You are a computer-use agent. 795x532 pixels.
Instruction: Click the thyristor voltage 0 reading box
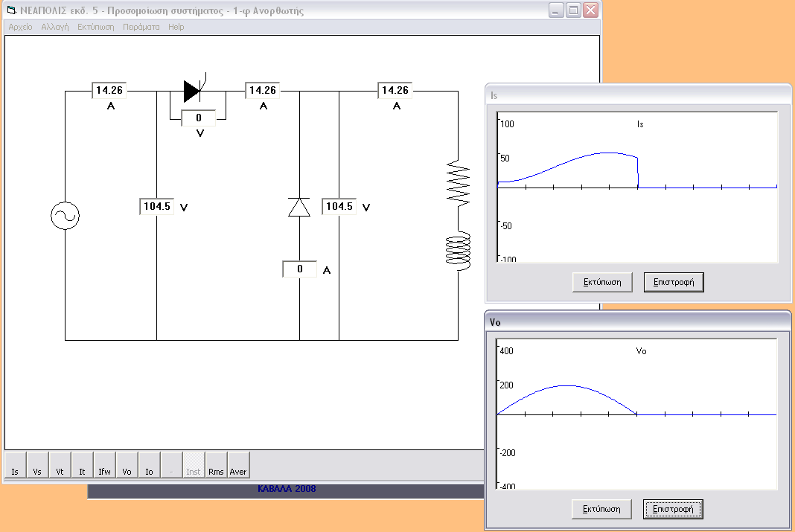coord(198,118)
